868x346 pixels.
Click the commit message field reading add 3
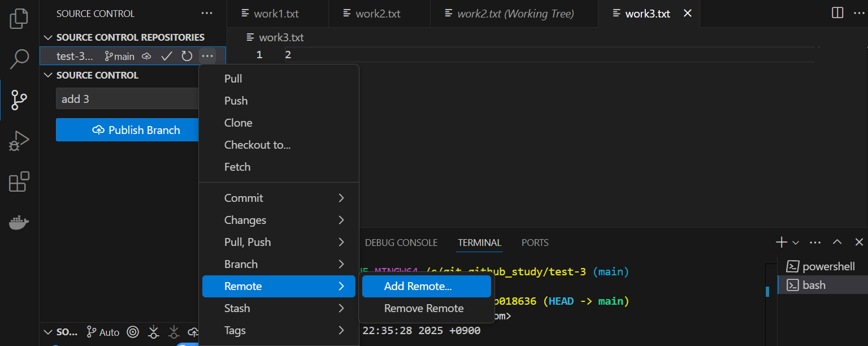click(x=128, y=99)
